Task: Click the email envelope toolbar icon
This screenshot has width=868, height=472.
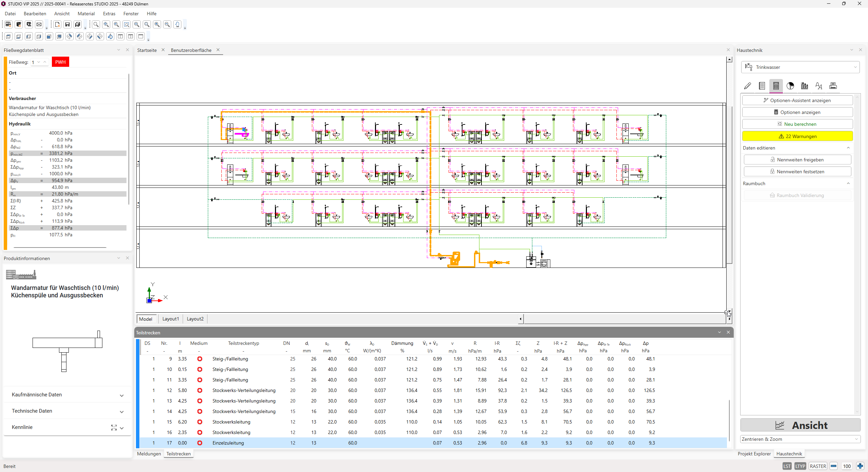Action: [x=39, y=24]
